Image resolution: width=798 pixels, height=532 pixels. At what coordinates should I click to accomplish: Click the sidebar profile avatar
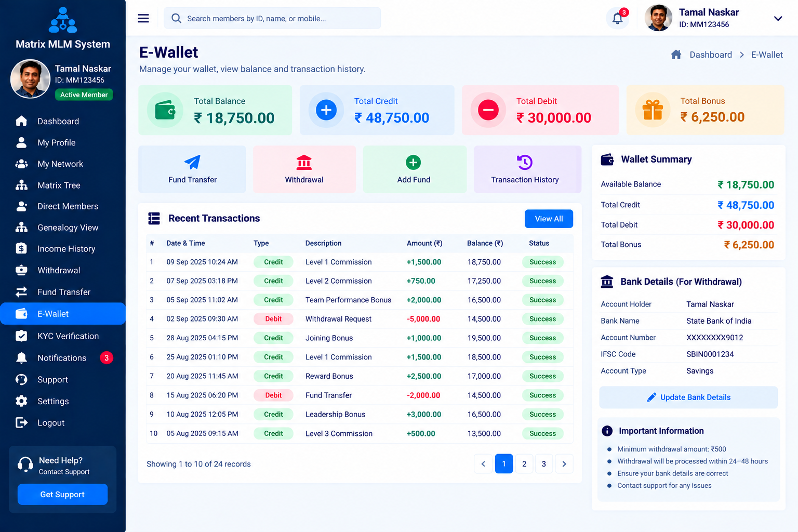(x=30, y=79)
